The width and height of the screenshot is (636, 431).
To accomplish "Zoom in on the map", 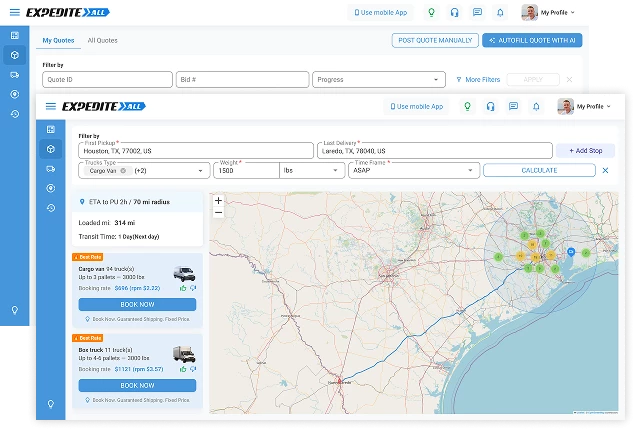I will coord(219,200).
